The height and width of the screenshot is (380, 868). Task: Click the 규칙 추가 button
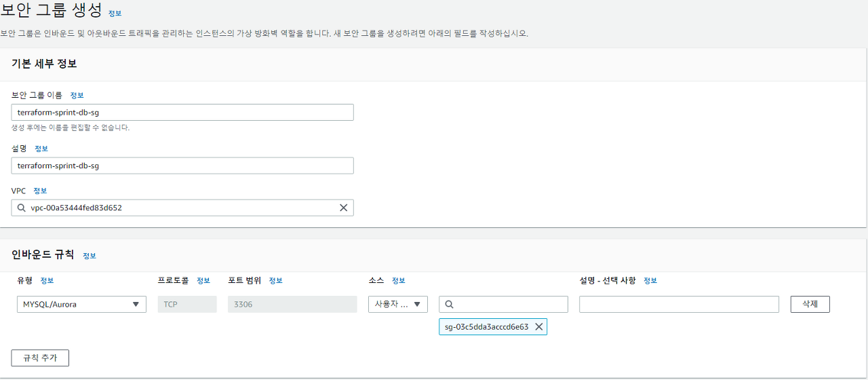(40, 358)
